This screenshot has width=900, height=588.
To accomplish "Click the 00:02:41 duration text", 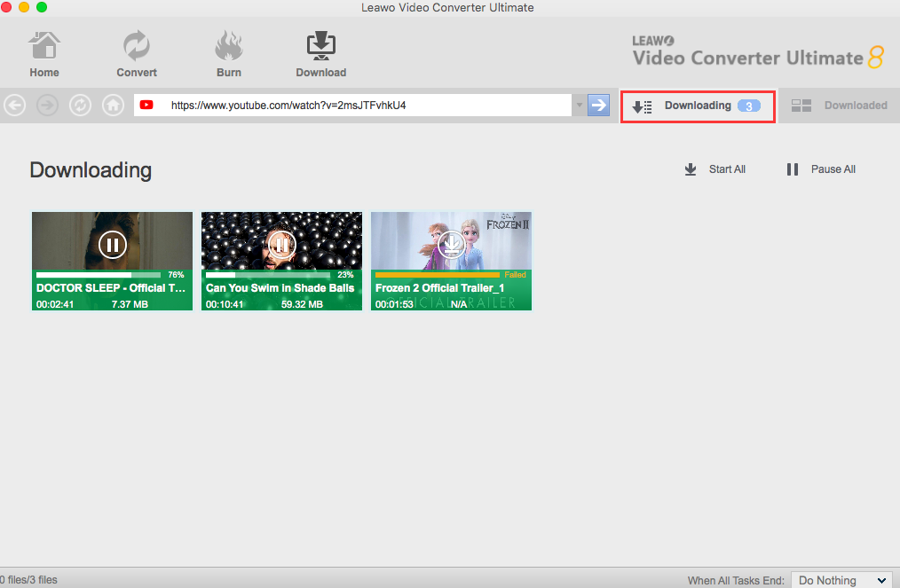I will [x=55, y=304].
